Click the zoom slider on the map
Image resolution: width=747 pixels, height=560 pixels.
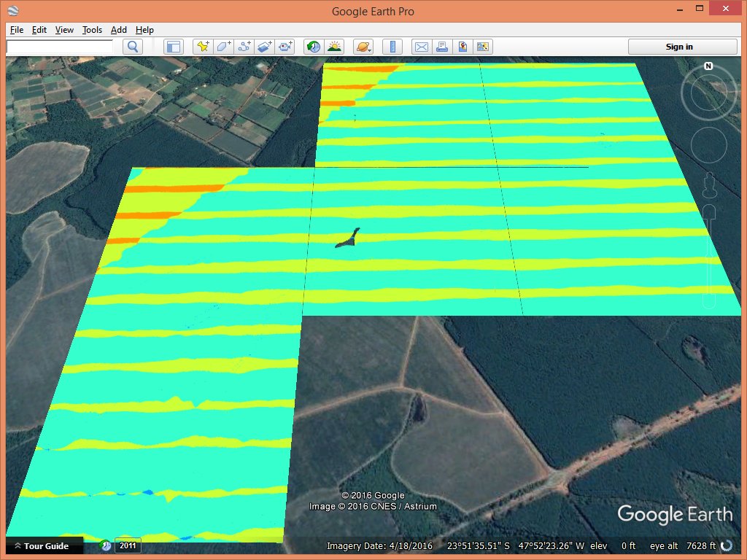point(709,255)
